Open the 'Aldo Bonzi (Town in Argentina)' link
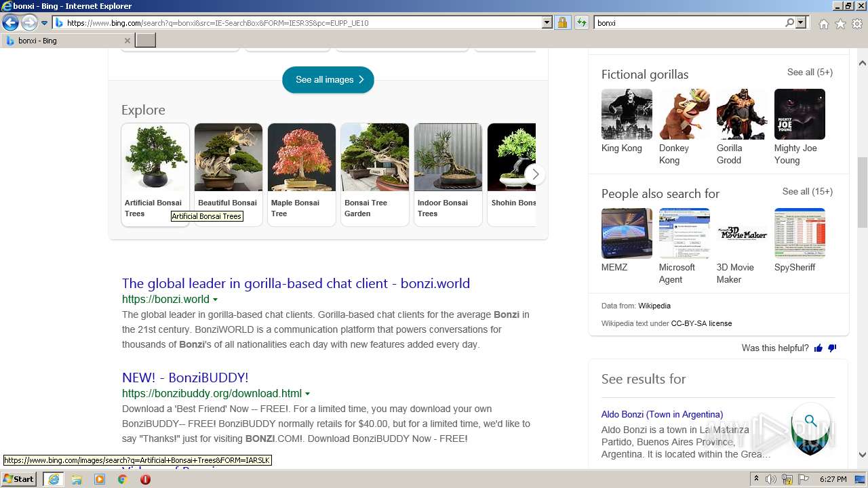Image resolution: width=868 pixels, height=488 pixels. click(x=662, y=414)
